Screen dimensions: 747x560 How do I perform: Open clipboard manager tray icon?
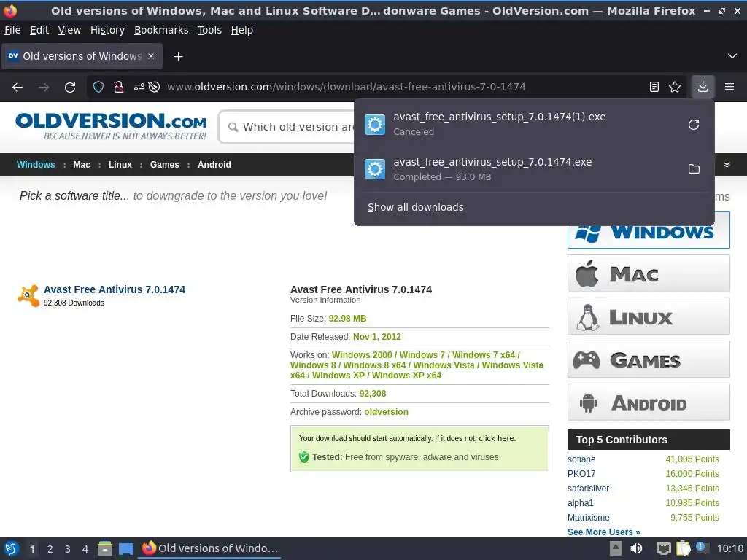[683, 548]
